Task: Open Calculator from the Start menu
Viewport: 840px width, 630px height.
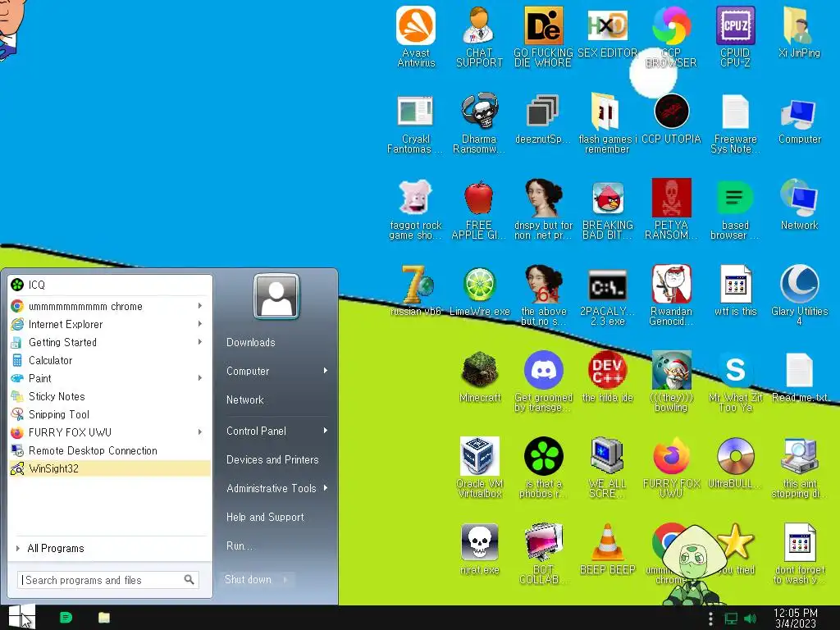Action: coord(110,360)
